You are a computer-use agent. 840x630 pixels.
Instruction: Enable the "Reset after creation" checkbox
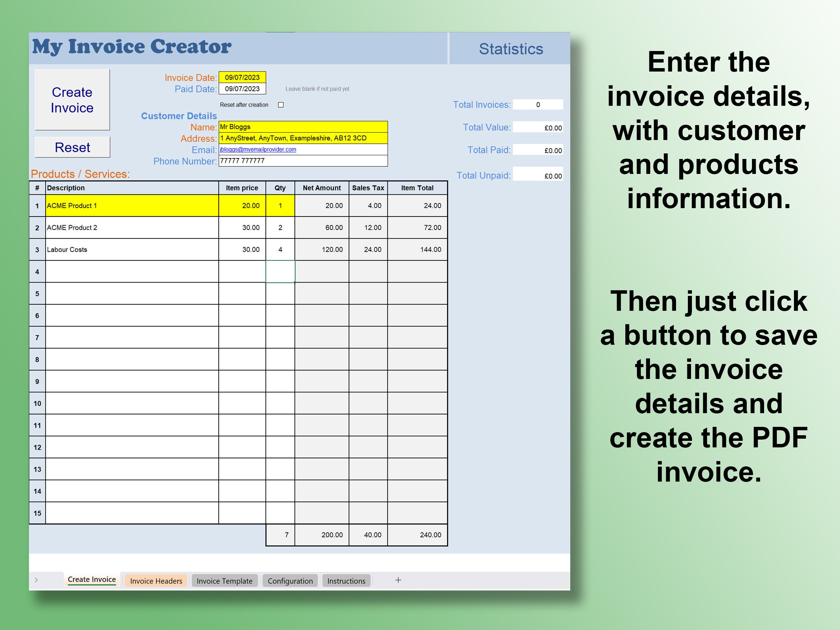click(280, 105)
